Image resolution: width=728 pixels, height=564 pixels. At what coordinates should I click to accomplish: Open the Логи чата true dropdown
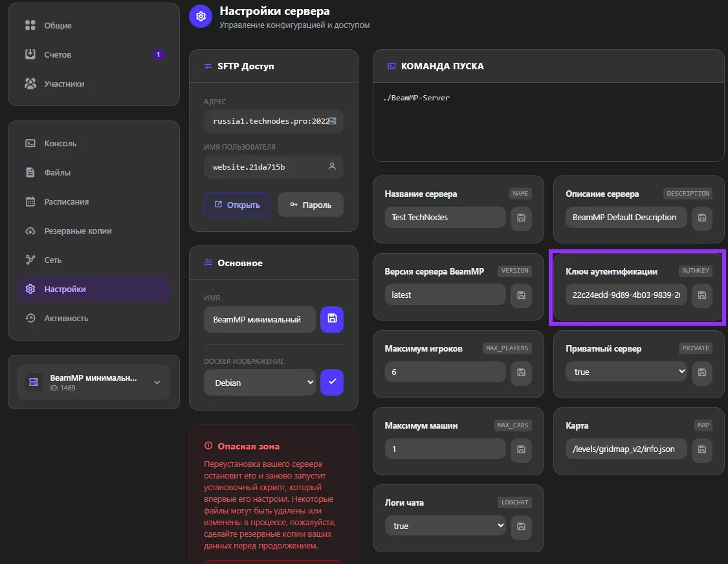tap(445, 526)
